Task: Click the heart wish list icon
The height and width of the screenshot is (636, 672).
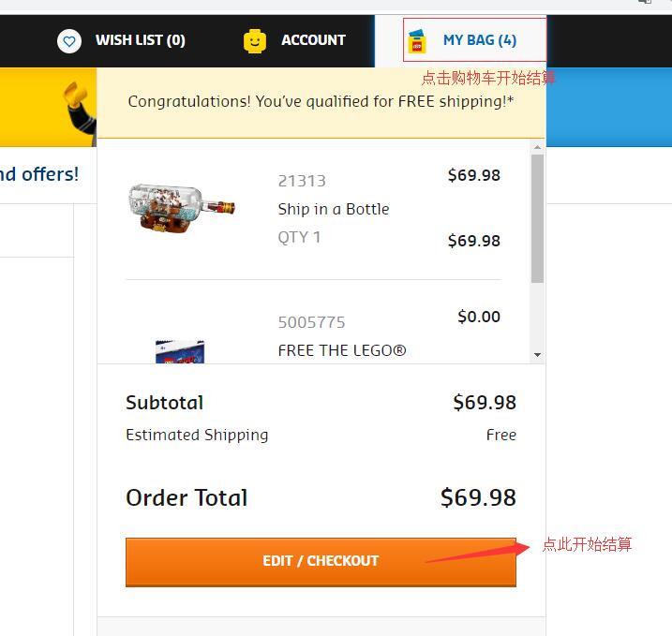Action: click(x=68, y=40)
